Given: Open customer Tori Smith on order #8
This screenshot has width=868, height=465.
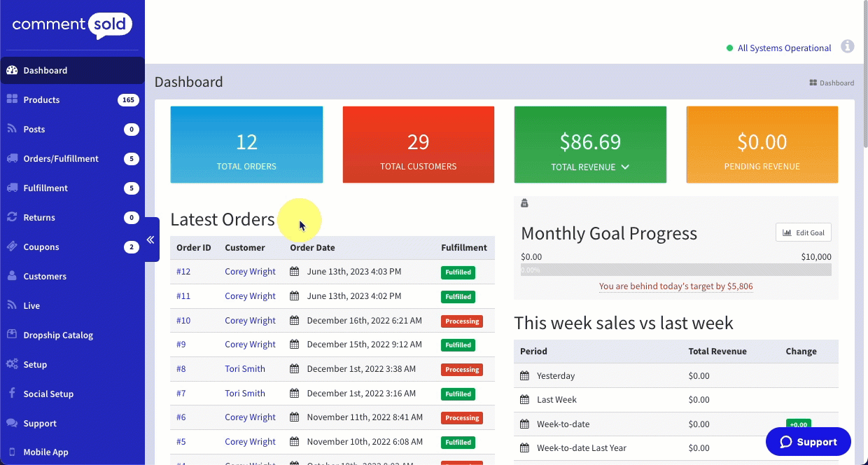Looking at the screenshot, I should tap(244, 369).
